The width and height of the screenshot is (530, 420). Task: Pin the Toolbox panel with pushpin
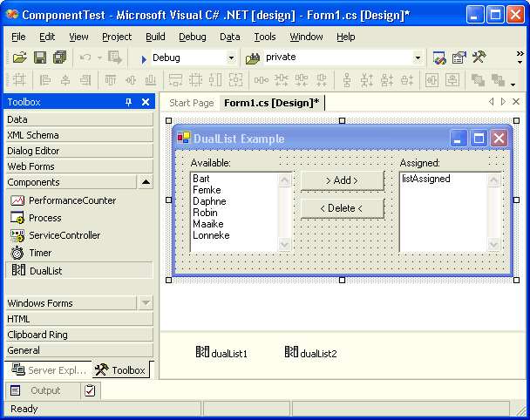click(x=128, y=102)
